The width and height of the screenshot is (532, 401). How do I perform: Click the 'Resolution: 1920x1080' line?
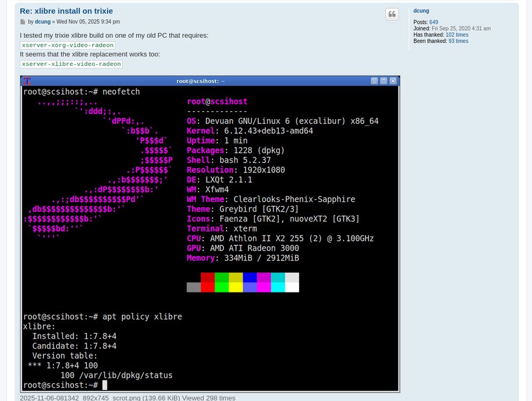(x=236, y=170)
